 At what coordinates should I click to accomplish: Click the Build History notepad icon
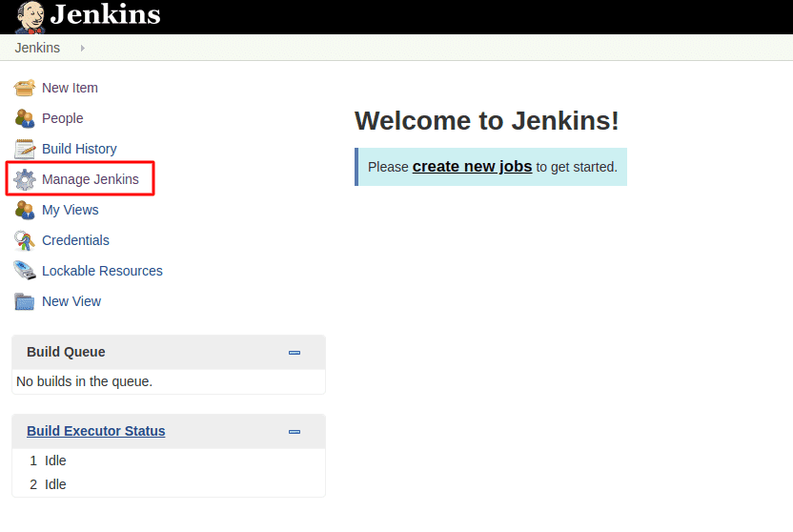(x=25, y=149)
